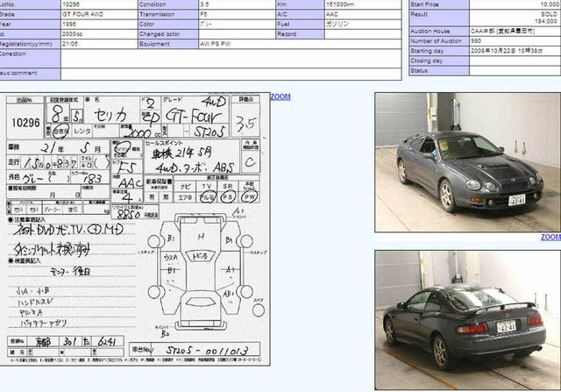The height and width of the screenshot is (392, 561).
Task: Click the Registration(yy/mm) label cell
Action: point(30,44)
